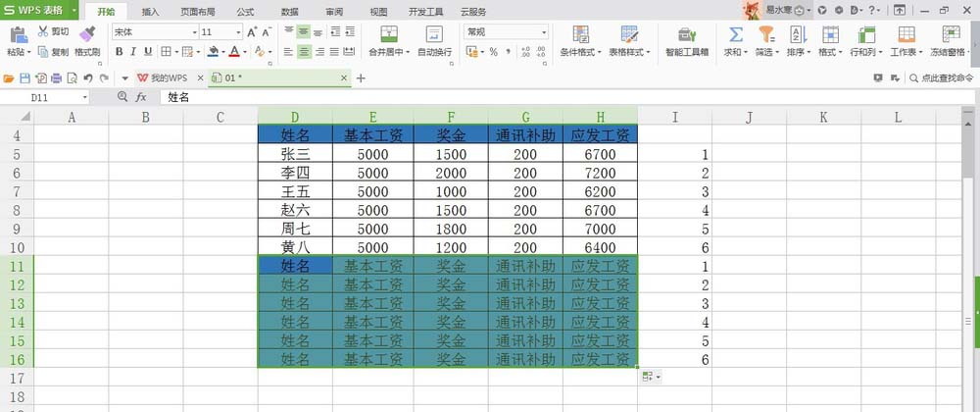This screenshot has width=980, height=412.
Task: Increase decimal places
Action: point(525,52)
